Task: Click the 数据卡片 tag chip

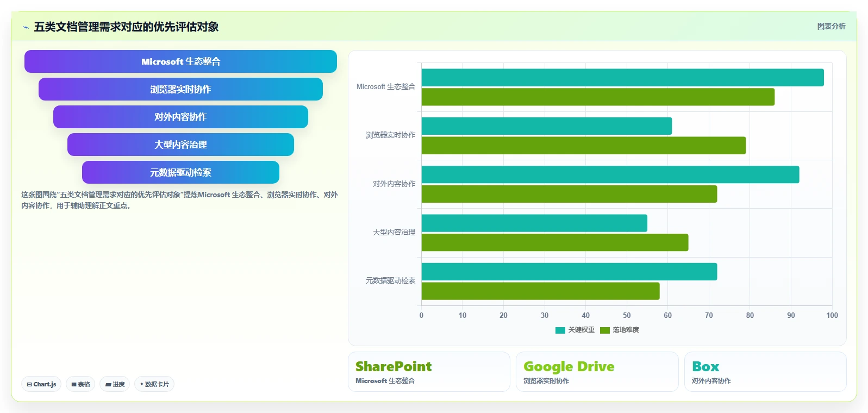Action: (x=154, y=384)
